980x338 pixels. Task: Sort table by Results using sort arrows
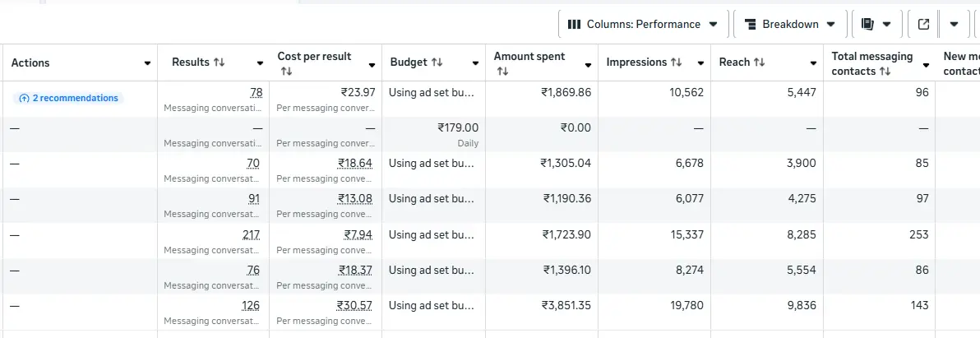pos(219,63)
